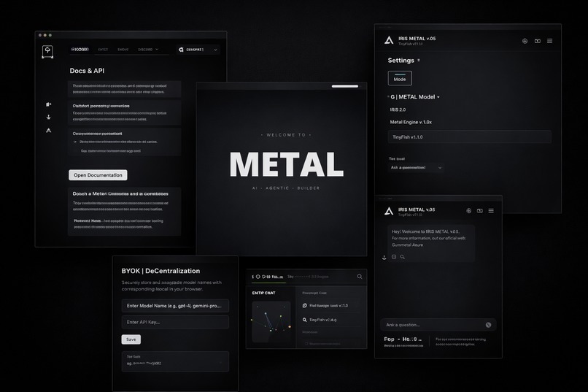588x392 pixels.
Task: Click the 'IRIS METAL v.05' title in Settings window
Action: click(x=417, y=39)
